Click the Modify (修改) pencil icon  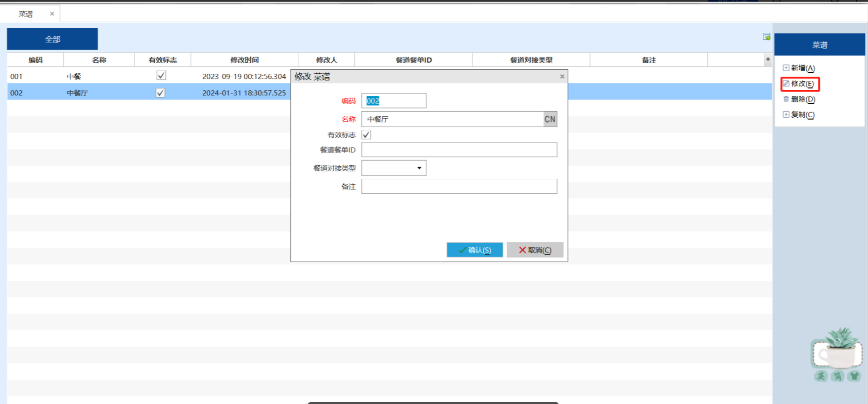pos(786,83)
